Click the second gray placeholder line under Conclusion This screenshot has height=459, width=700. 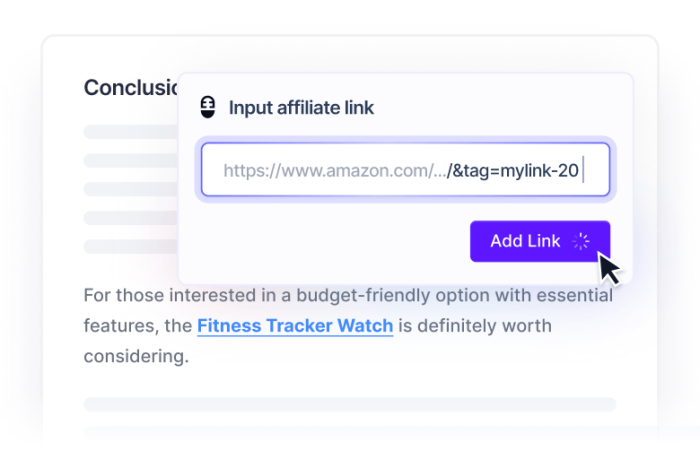coord(130,160)
